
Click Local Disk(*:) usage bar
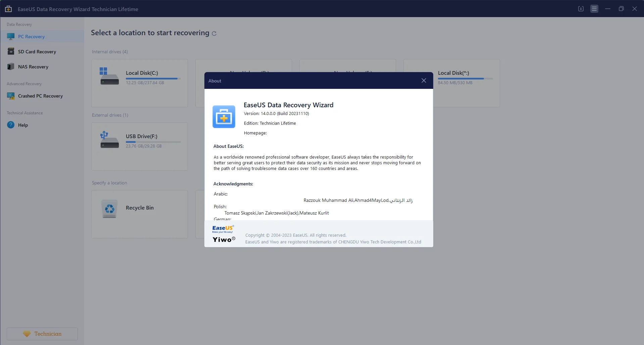coord(465,79)
